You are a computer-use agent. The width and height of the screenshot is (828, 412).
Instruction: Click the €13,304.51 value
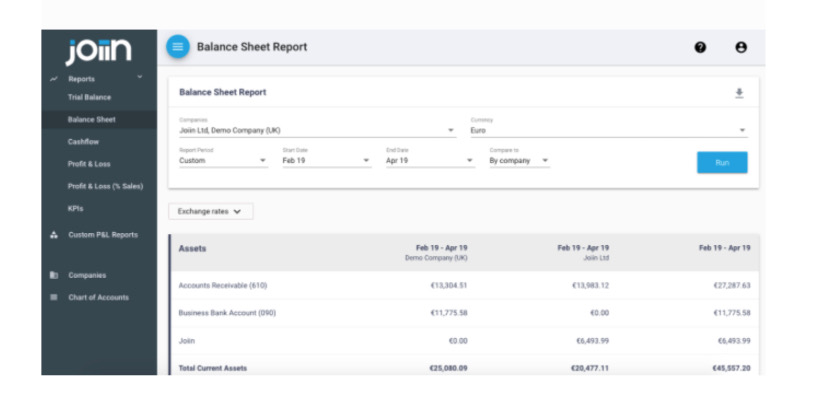coord(449,285)
